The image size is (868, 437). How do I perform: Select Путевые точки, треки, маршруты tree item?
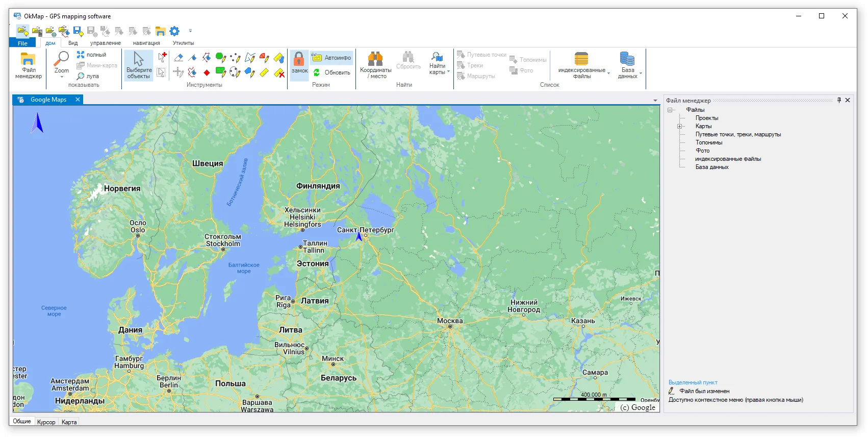click(738, 134)
